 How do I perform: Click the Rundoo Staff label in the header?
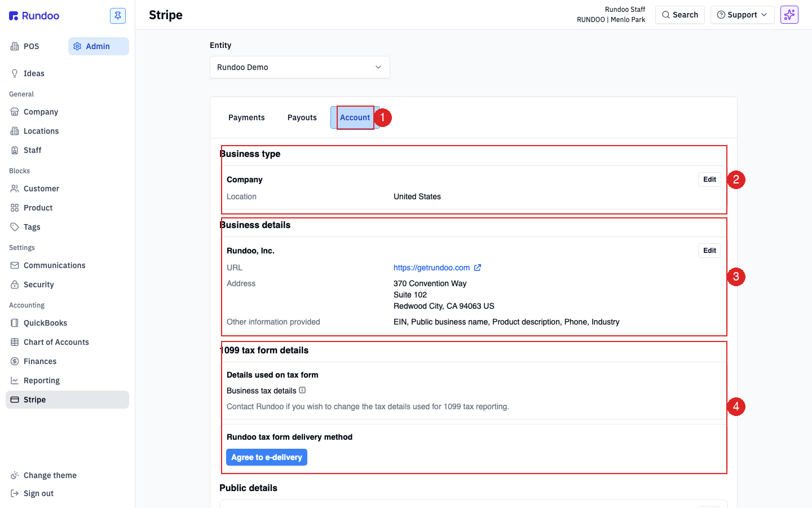(x=625, y=10)
